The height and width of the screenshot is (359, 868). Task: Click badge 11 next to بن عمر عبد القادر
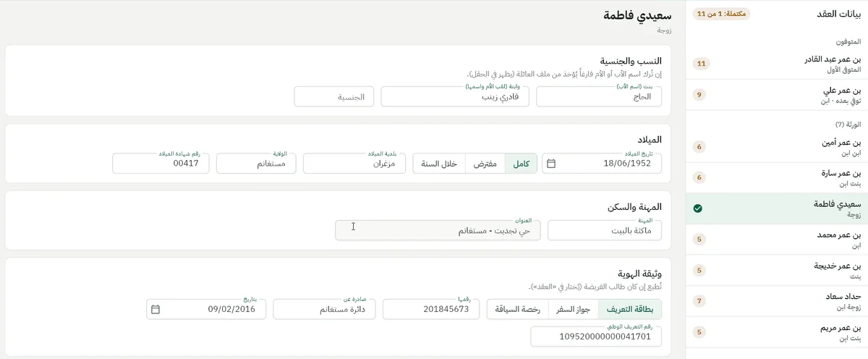(700, 64)
